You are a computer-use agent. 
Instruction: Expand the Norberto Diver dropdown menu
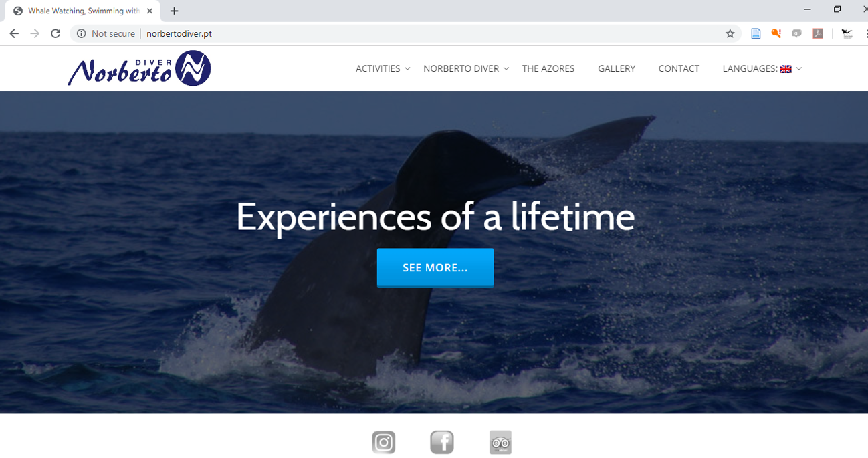click(x=466, y=68)
